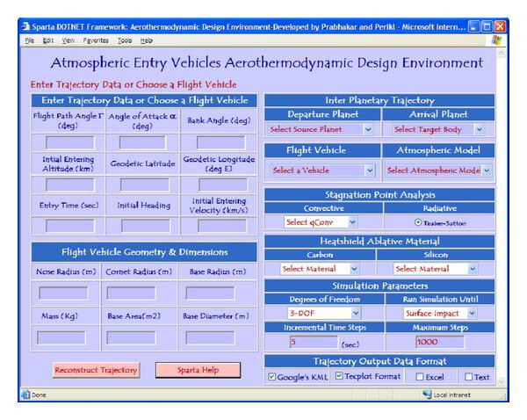Click the Geodetic Latitude input field
This screenshot has width=527, height=420.
[x=145, y=185]
